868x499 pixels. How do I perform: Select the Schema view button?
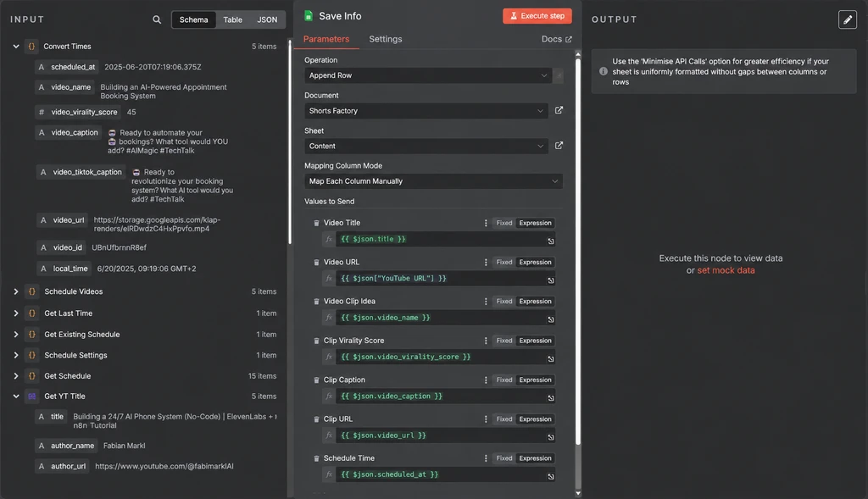[x=194, y=20]
